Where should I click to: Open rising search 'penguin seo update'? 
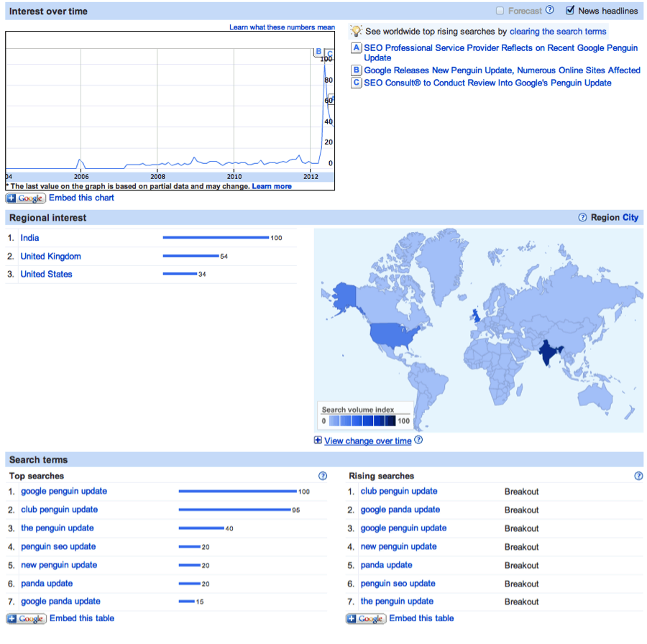pos(398,584)
